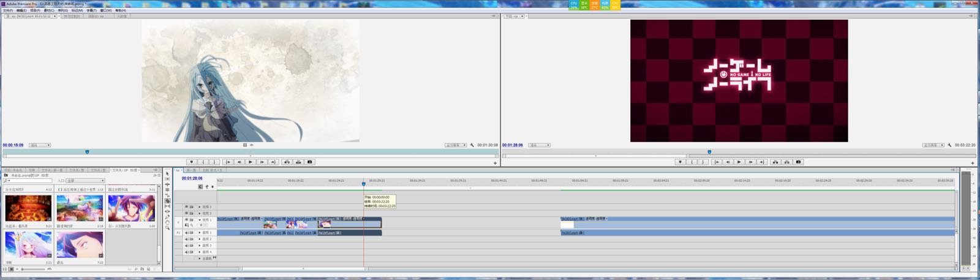Click Lift button in Program monitor

click(775, 162)
